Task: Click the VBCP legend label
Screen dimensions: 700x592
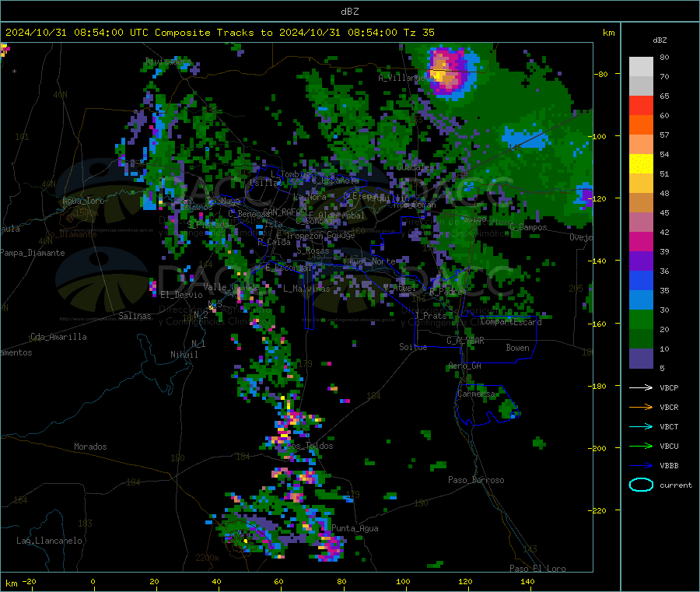Action: pyautogui.click(x=669, y=388)
